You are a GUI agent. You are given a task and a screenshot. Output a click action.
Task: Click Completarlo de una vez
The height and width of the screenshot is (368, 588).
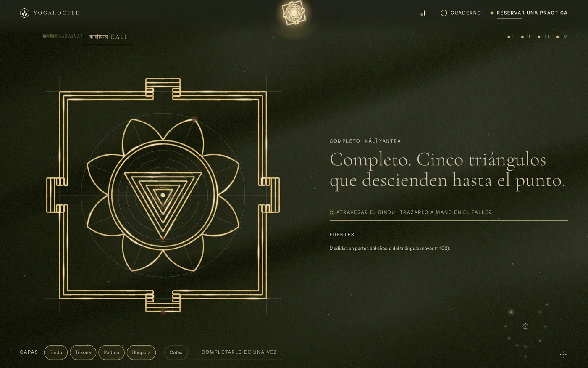[x=239, y=352]
